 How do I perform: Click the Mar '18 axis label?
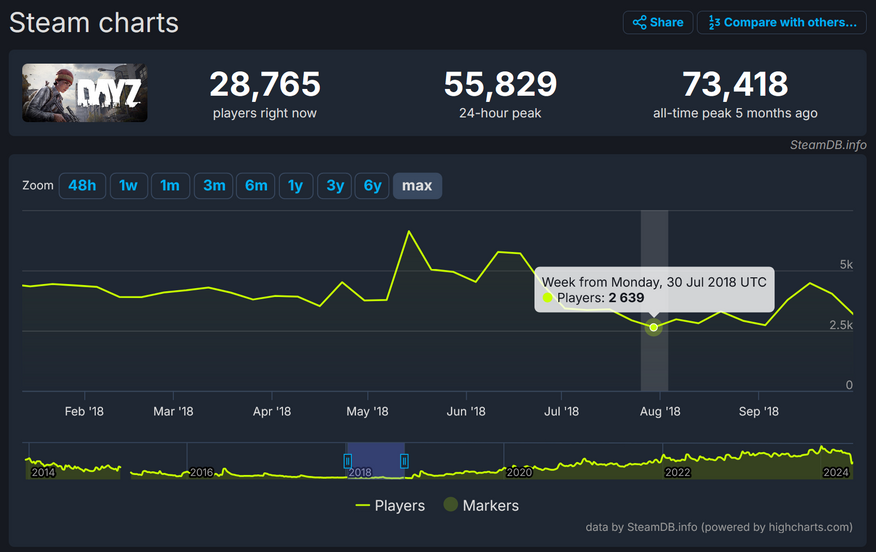tap(173, 412)
